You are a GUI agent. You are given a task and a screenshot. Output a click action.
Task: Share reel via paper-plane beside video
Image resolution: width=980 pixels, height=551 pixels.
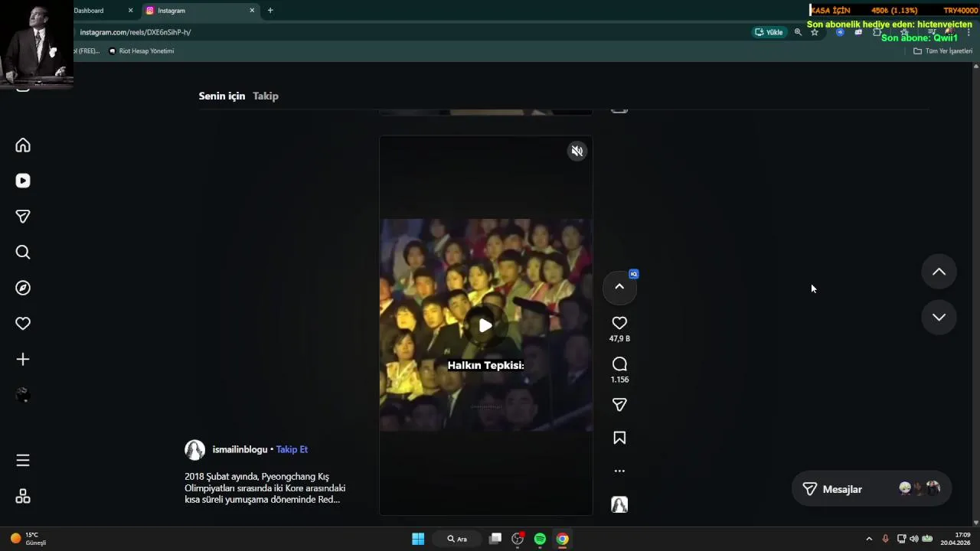click(619, 405)
